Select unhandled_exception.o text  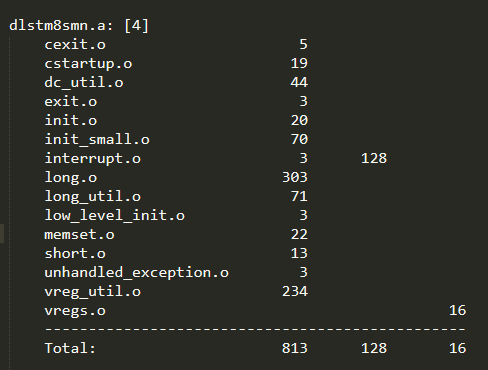(x=137, y=273)
